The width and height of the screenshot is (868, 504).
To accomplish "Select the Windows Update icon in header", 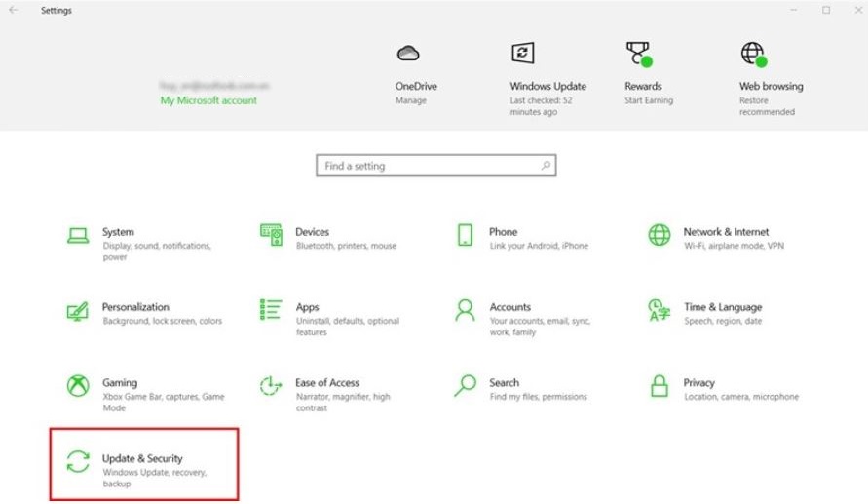I will pyautogui.click(x=522, y=54).
